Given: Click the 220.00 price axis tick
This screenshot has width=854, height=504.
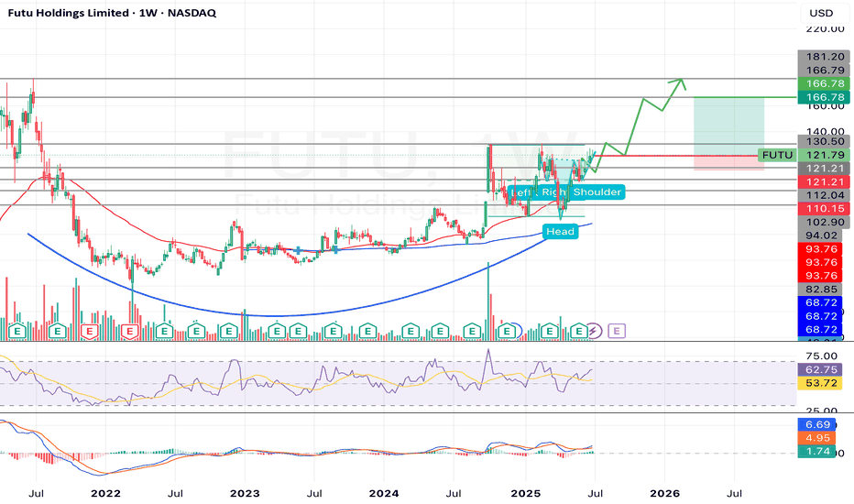Looking at the screenshot, I should (825, 29).
